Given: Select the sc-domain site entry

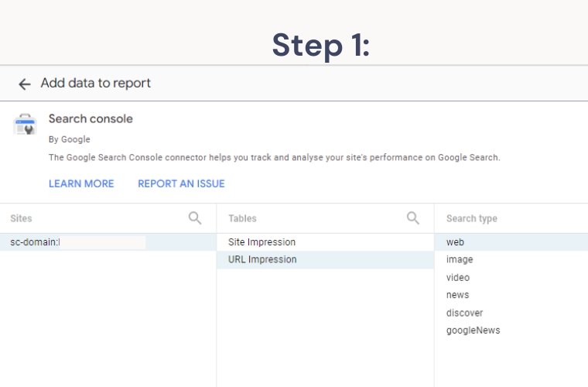Looking at the screenshot, I should pyautogui.click(x=108, y=242).
